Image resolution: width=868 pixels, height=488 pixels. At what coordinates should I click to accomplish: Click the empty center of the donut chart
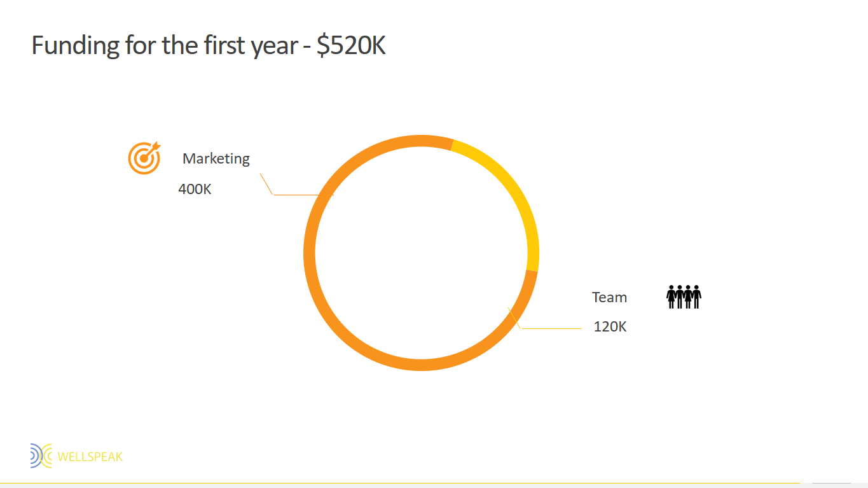[x=421, y=253]
